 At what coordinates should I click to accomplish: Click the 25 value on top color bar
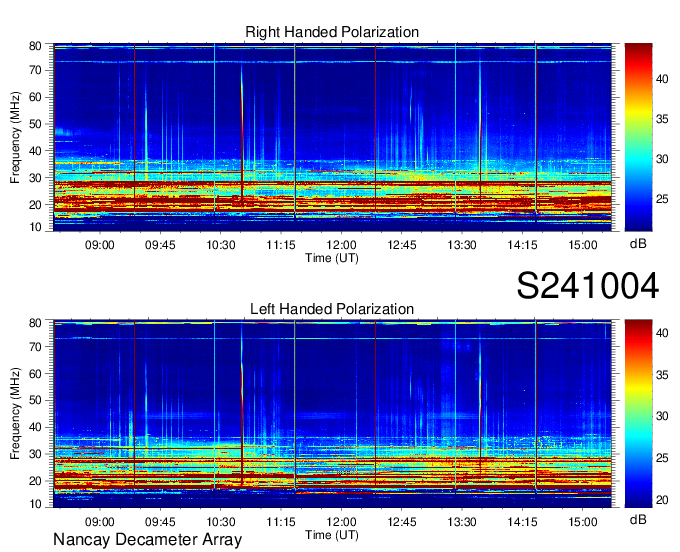pos(662,199)
